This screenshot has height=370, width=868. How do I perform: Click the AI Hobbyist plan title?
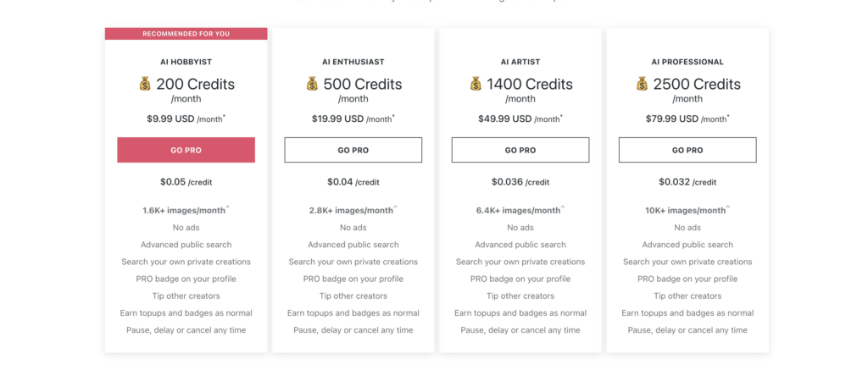186,62
